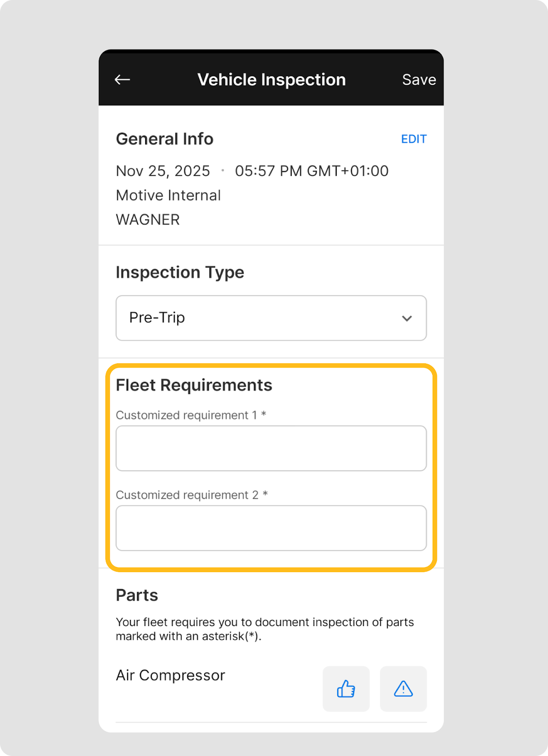
Task: Open the Inspection Type Pre-Trip dropdown
Action: 271,318
